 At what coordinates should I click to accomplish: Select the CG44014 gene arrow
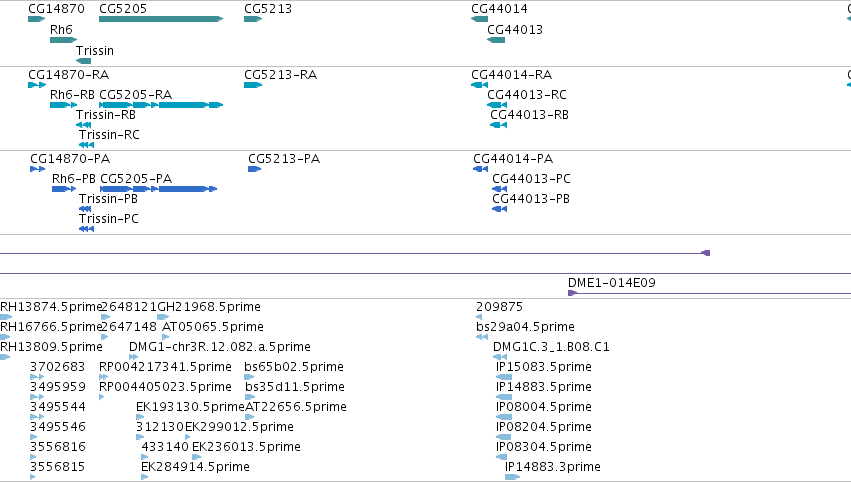click(480, 19)
